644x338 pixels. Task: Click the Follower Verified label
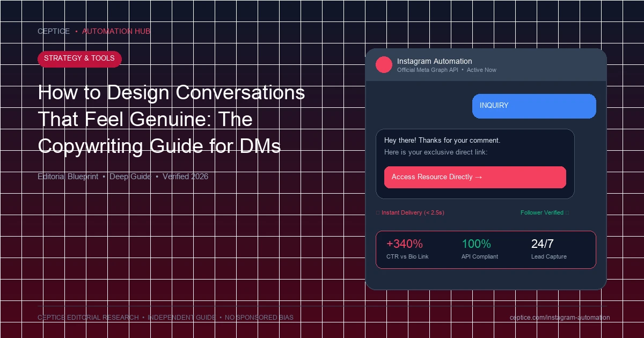(x=542, y=213)
